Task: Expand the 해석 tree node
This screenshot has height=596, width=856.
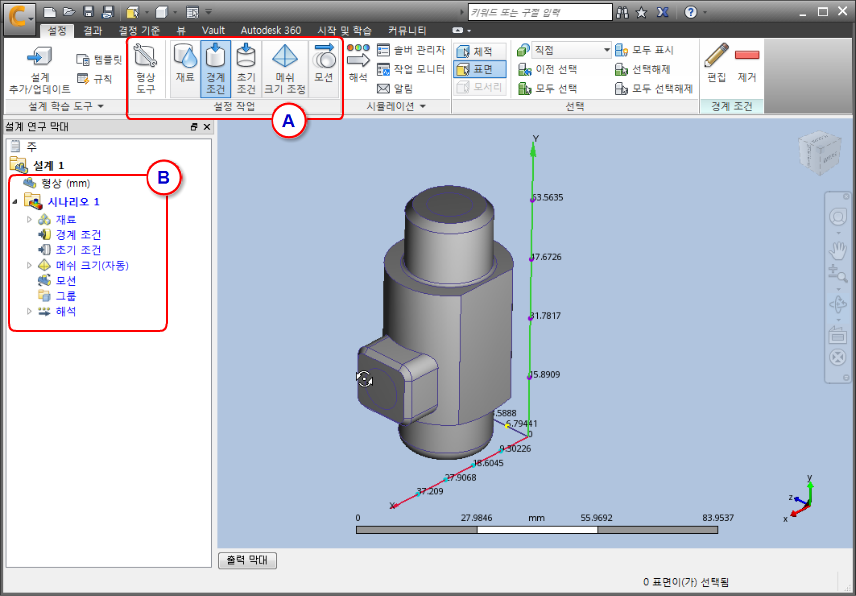Action: 29,311
